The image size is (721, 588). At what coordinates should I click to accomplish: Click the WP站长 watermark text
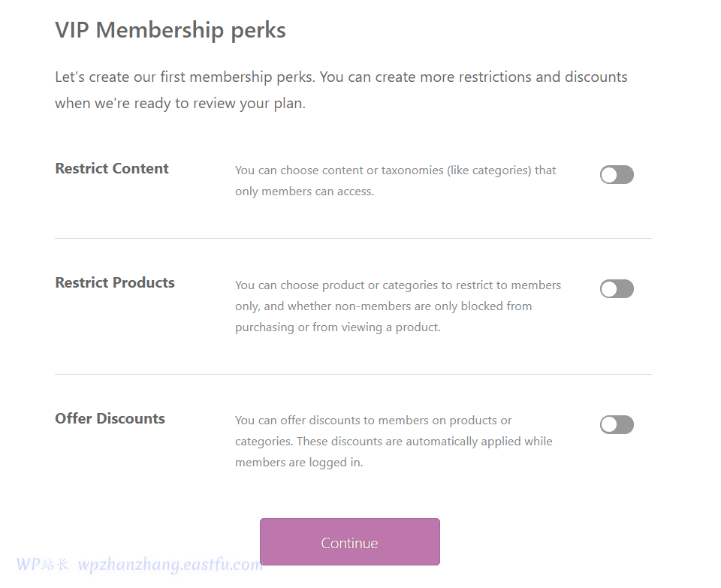[43, 565]
